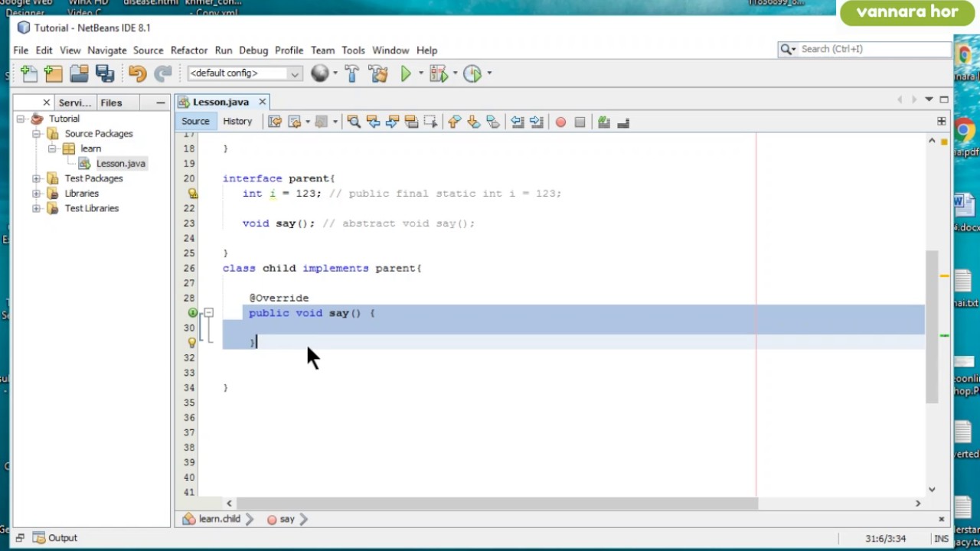Collapse the Tutorial project node
980x551 pixels.
click(21, 119)
